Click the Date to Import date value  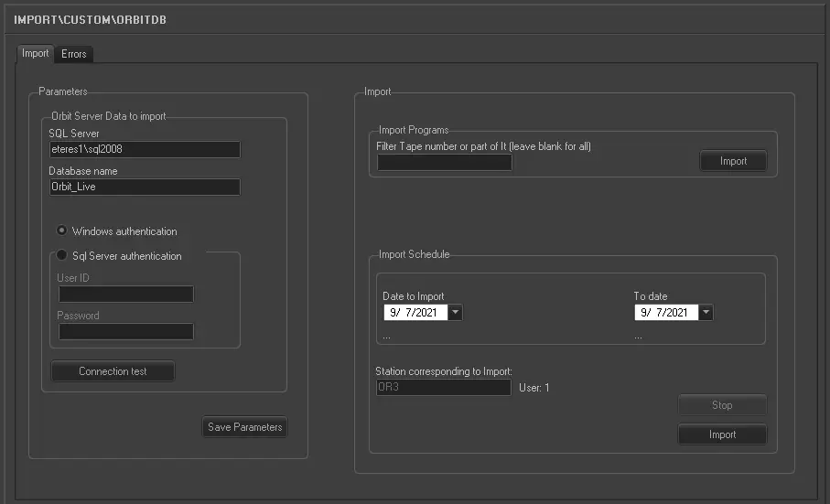pos(415,313)
